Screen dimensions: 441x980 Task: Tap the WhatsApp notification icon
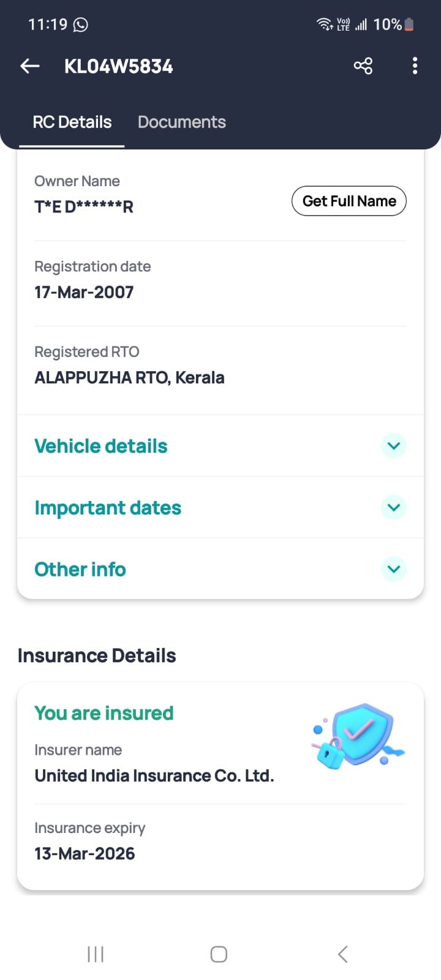[x=80, y=24]
